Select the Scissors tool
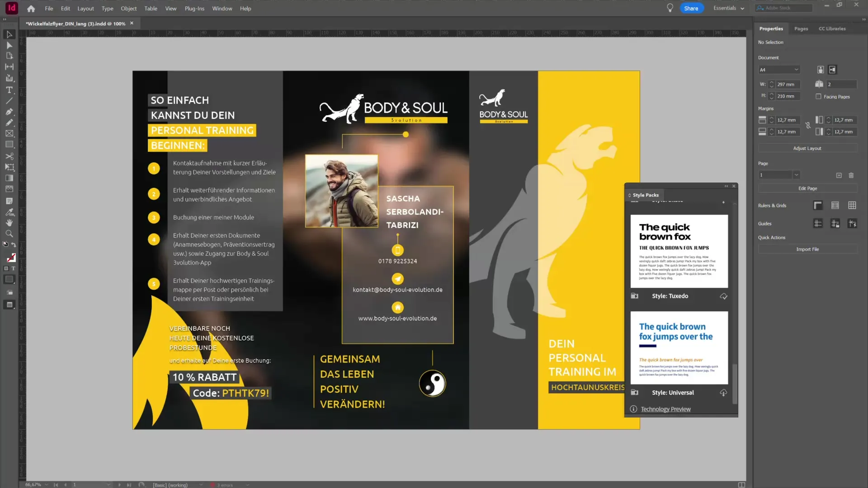Screen dimensions: 868x488 click(9, 156)
